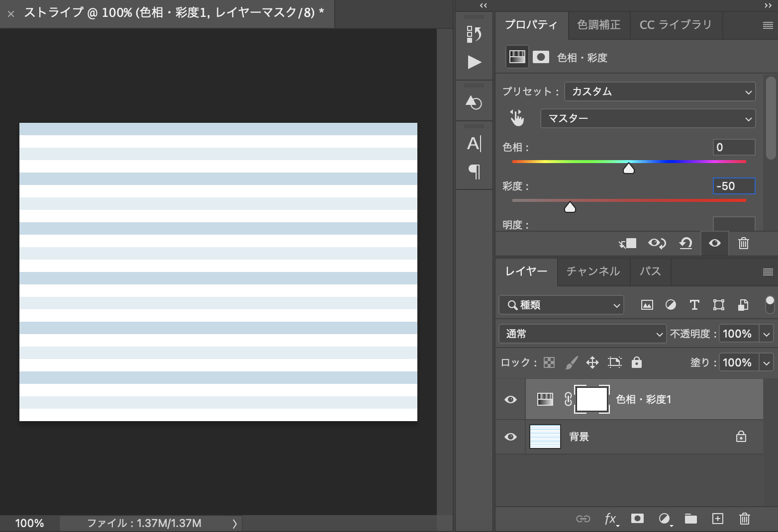Image resolution: width=778 pixels, height=532 pixels.
Task: Open the プリセット dropdown showing カスタム
Action: 660,91
